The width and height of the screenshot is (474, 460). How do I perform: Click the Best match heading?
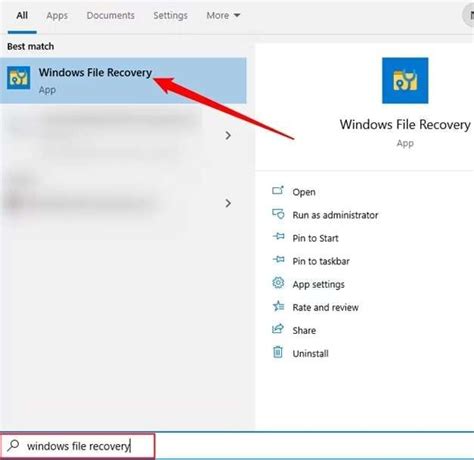click(x=30, y=46)
